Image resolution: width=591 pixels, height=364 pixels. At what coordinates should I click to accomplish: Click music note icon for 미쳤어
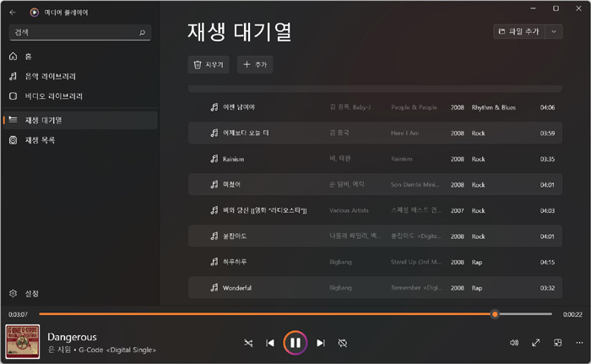tap(214, 185)
